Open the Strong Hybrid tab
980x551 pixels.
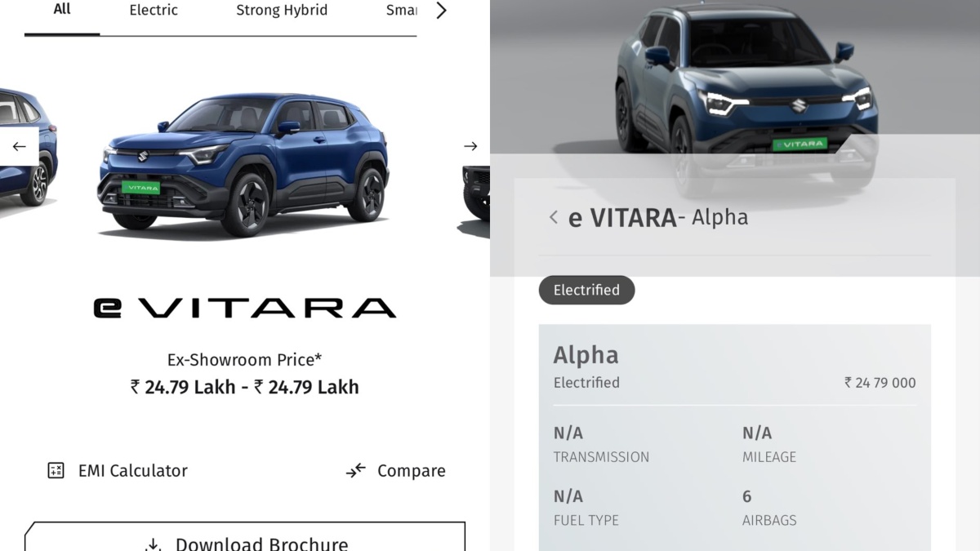[x=282, y=11]
